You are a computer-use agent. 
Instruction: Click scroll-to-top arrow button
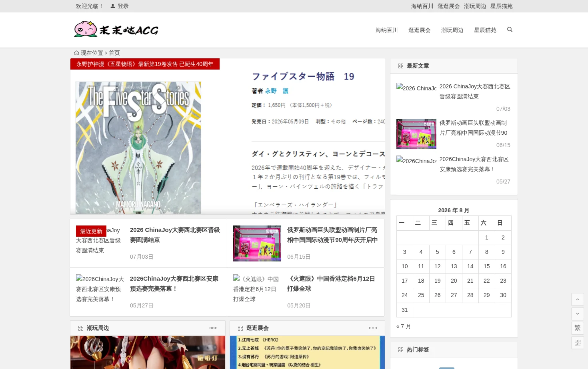pos(577,299)
